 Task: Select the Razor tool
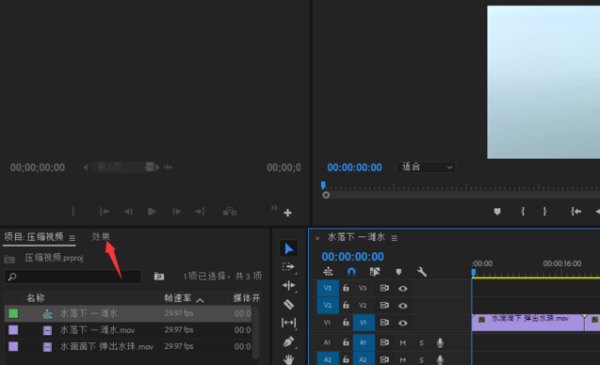point(289,304)
